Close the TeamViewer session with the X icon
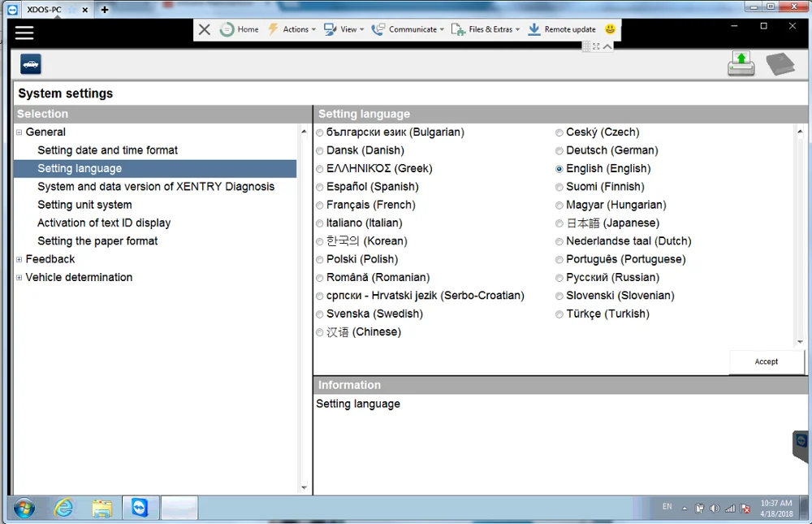812x524 pixels. 205,29
